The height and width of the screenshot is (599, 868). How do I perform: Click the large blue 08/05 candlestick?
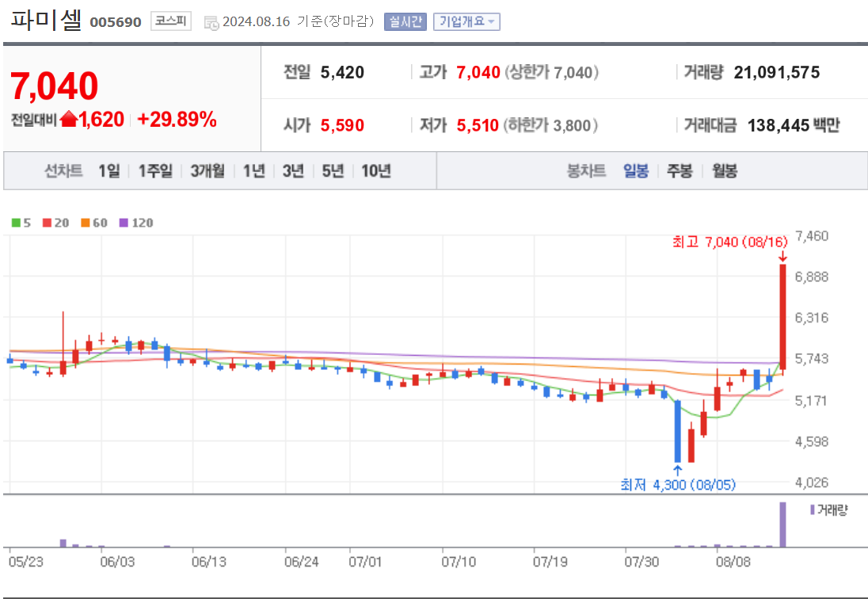click(678, 431)
